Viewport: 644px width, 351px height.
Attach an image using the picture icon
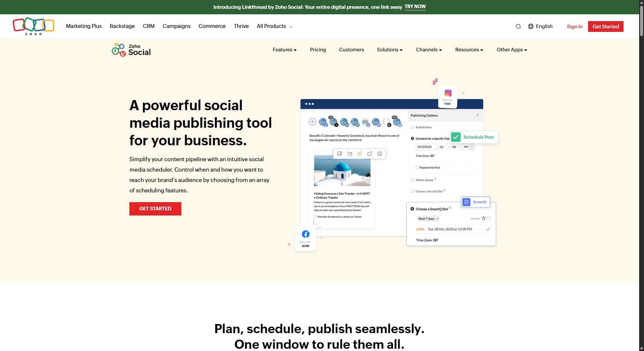tap(339, 154)
